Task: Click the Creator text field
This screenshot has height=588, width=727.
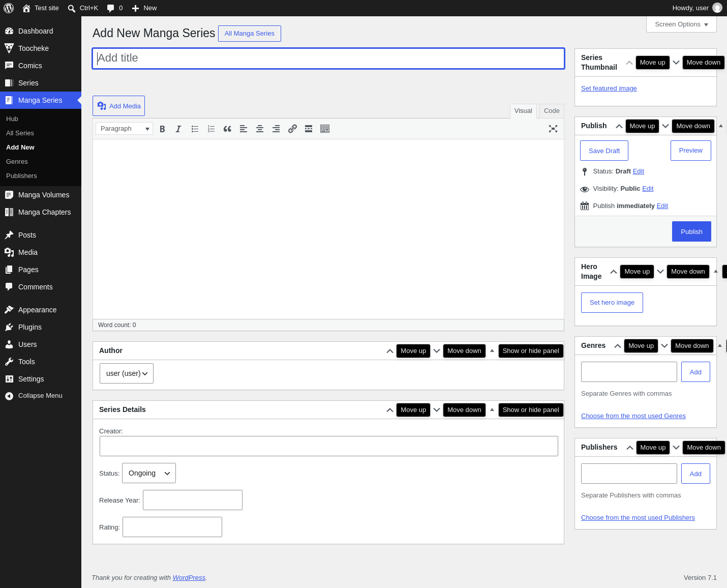Action: pyautogui.click(x=329, y=446)
